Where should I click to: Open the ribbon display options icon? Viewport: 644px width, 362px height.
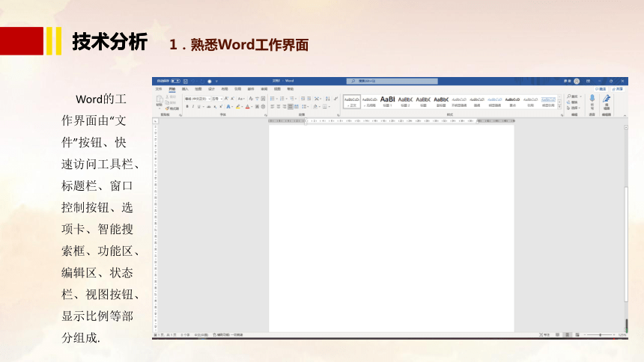[588, 82]
